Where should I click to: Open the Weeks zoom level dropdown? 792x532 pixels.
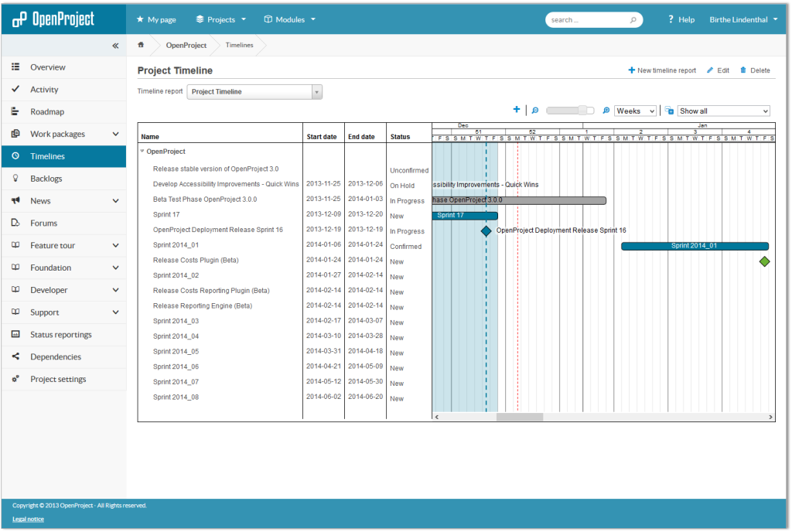coord(636,111)
